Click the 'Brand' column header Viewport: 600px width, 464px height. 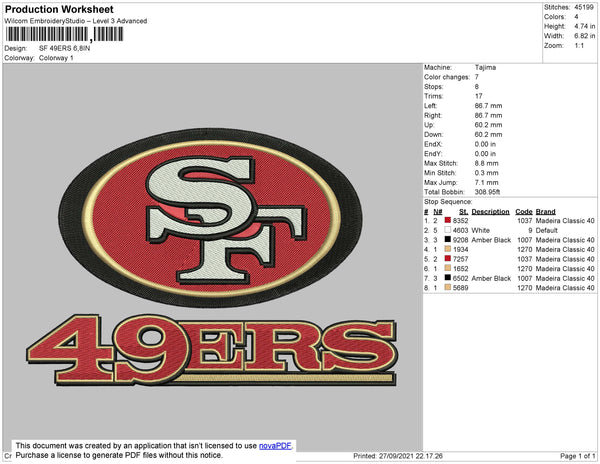pos(545,212)
